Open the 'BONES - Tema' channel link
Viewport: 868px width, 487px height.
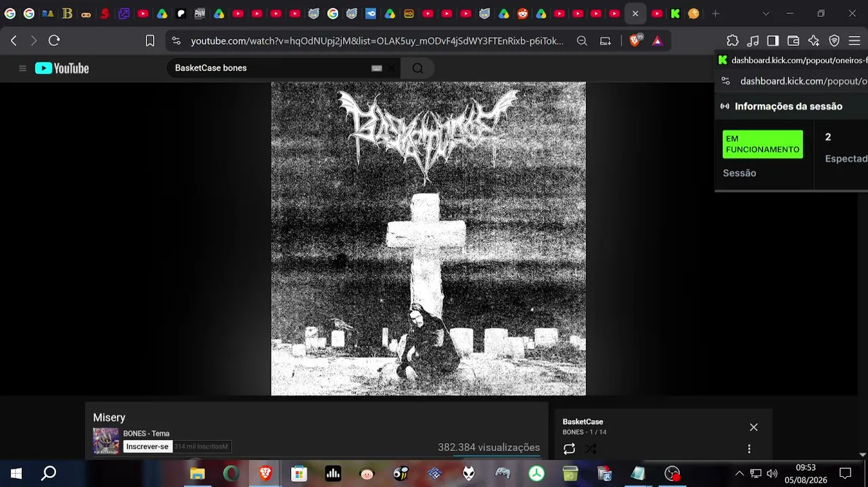146,434
